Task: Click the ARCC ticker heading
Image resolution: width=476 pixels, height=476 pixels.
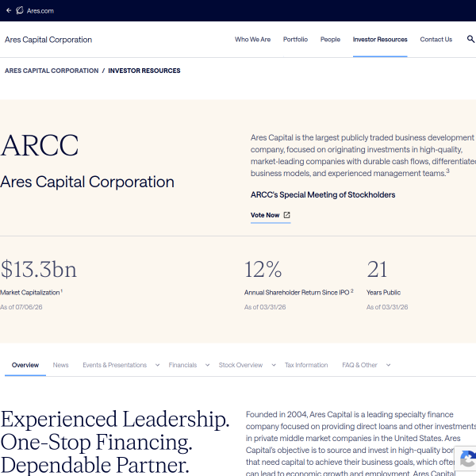Action: [40, 145]
